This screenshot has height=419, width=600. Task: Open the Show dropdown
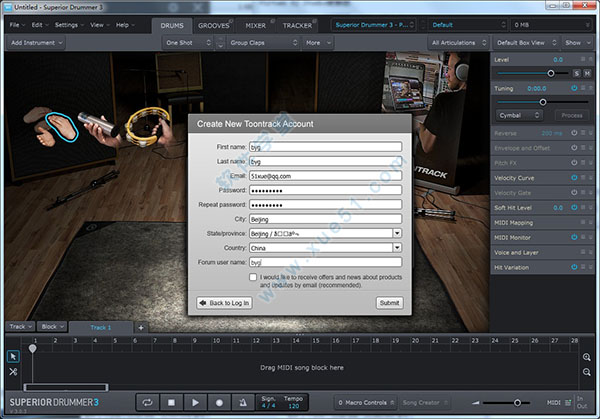tap(578, 43)
